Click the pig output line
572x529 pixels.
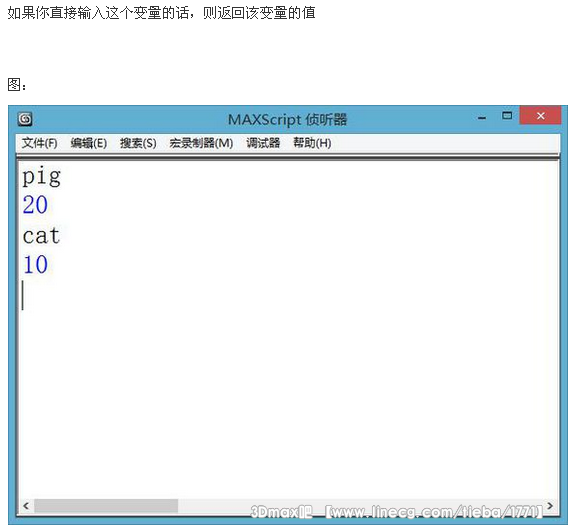42,177
